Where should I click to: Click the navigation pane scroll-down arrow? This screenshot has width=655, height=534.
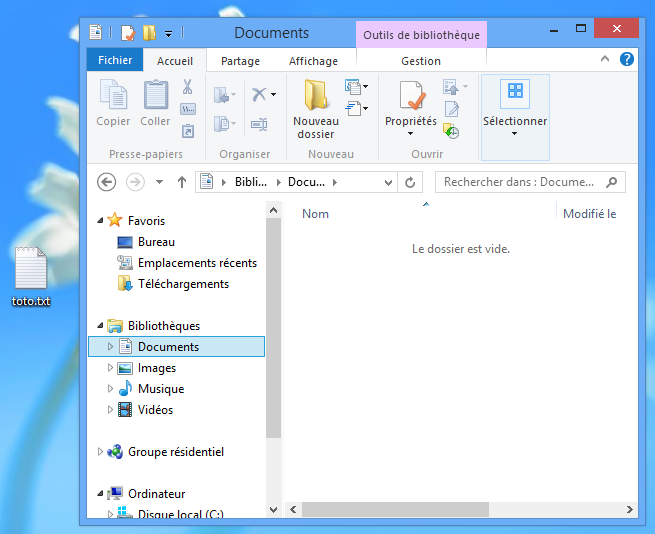[x=274, y=509]
